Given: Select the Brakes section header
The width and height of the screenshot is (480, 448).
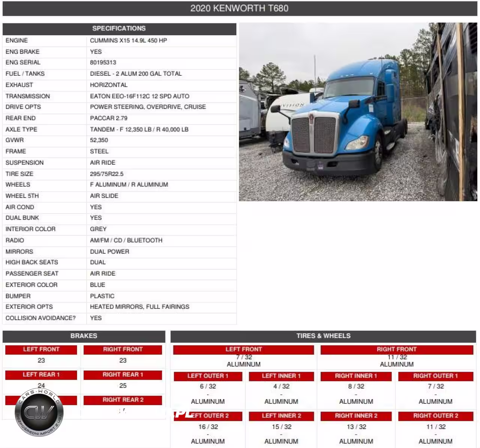Looking at the screenshot, I should [x=84, y=336].
